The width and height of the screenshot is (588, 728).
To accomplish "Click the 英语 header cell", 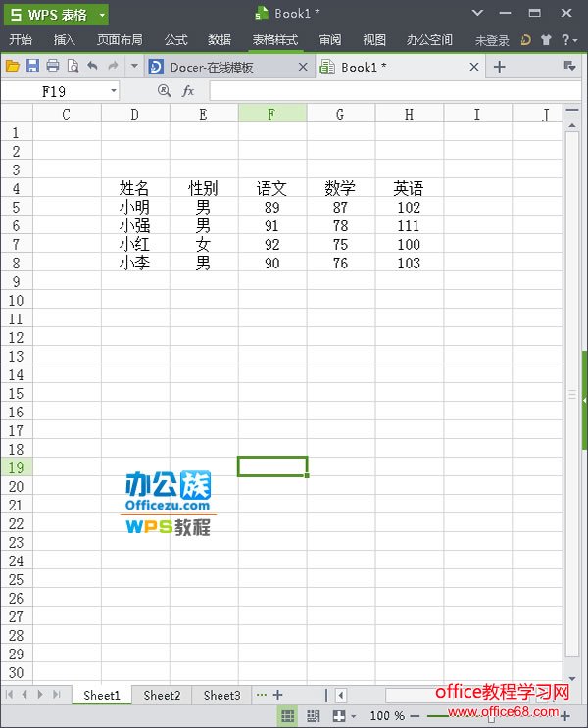I will click(x=410, y=188).
